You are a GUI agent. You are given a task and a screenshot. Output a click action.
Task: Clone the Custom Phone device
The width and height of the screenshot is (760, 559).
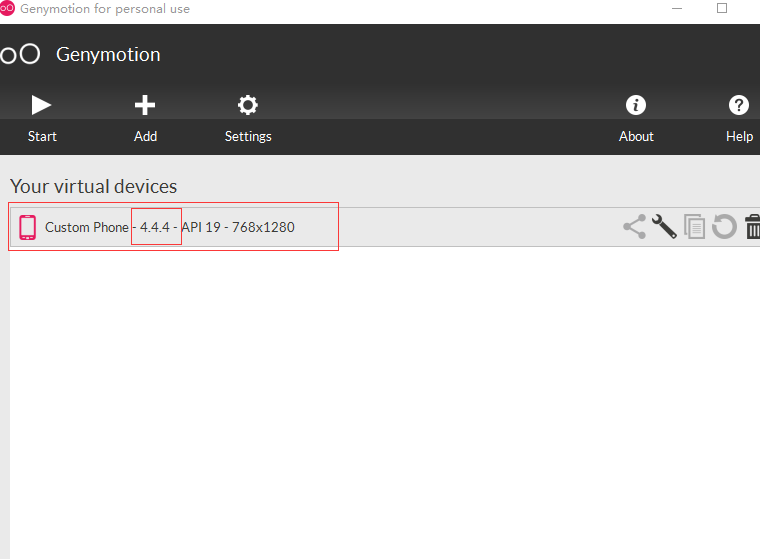point(694,227)
